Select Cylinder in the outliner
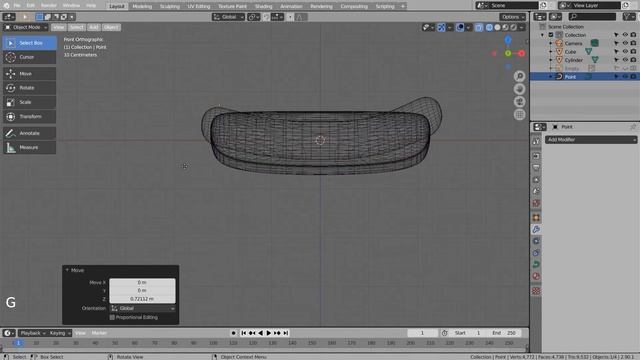The height and width of the screenshot is (360, 640). [573, 60]
